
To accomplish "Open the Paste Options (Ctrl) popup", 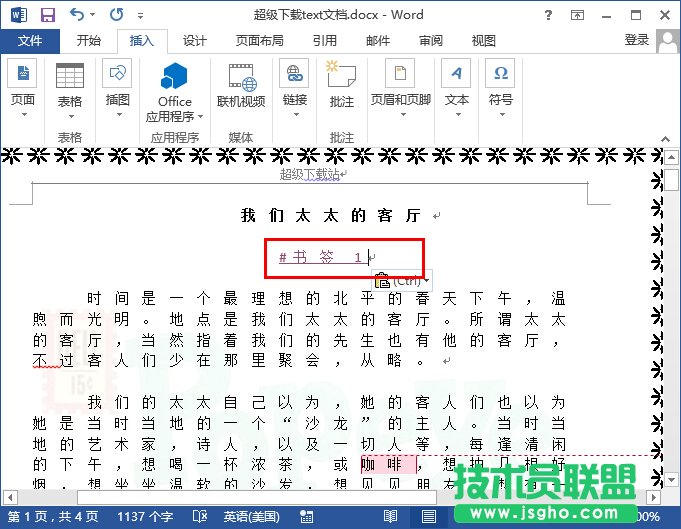I will [398, 282].
